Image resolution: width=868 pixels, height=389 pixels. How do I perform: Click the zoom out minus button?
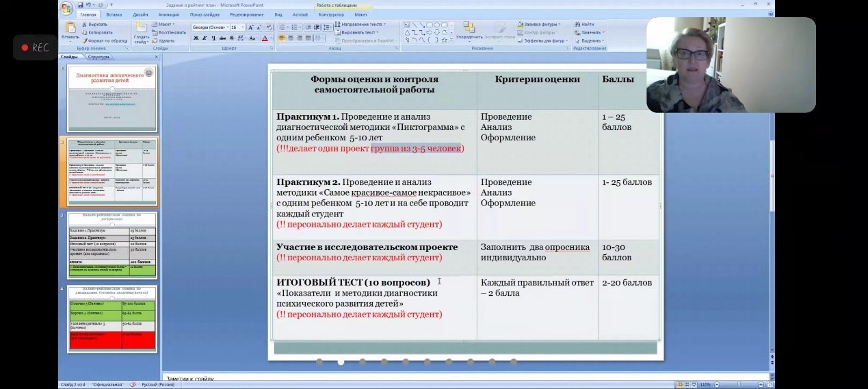pyautogui.click(x=716, y=384)
